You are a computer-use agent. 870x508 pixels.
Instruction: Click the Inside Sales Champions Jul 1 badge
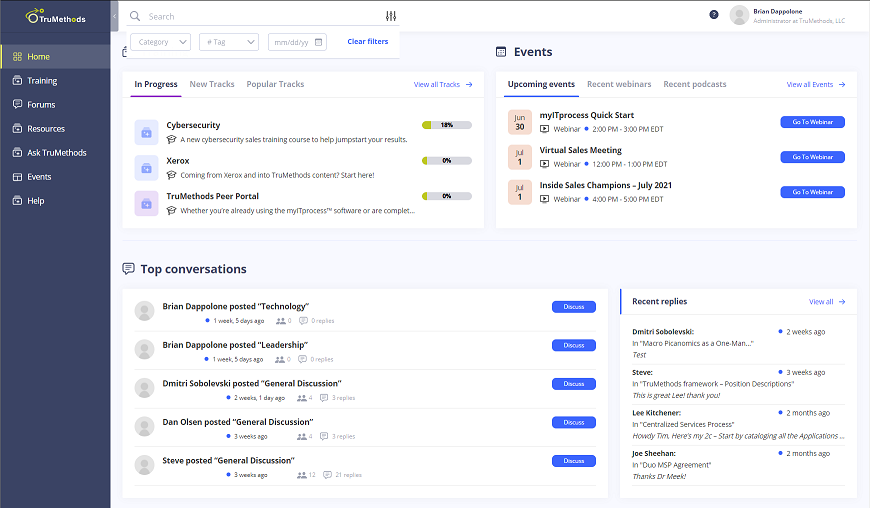pyautogui.click(x=520, y=192)
